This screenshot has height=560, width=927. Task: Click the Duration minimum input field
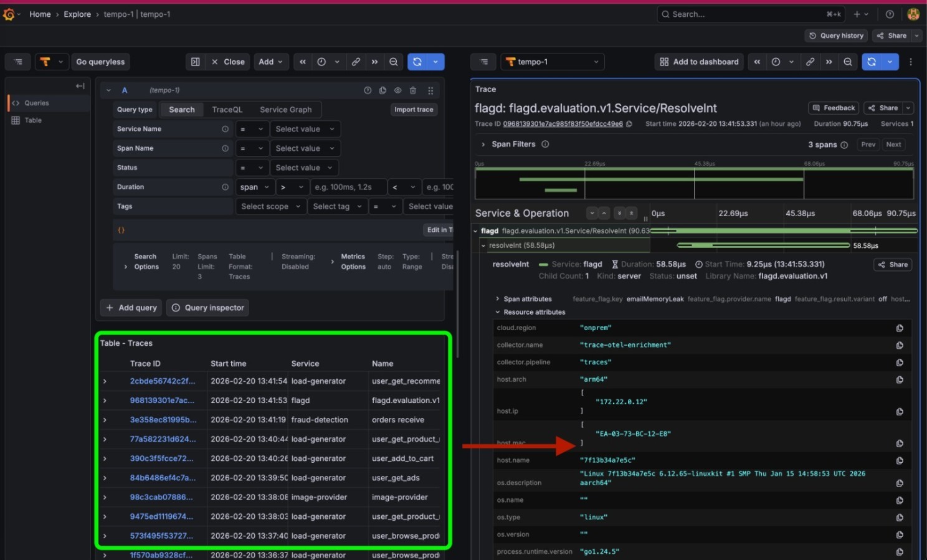coord(348,187)
